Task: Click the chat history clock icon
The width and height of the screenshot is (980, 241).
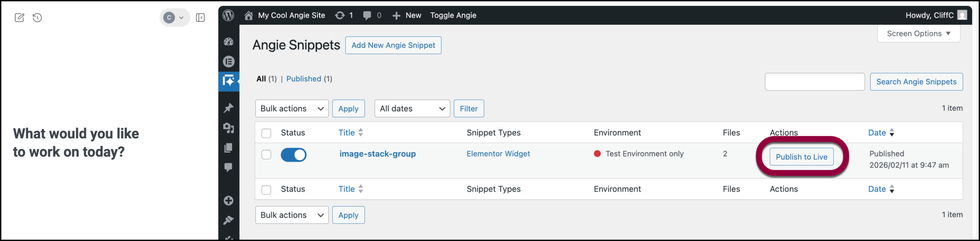Action: click(37, 18)
